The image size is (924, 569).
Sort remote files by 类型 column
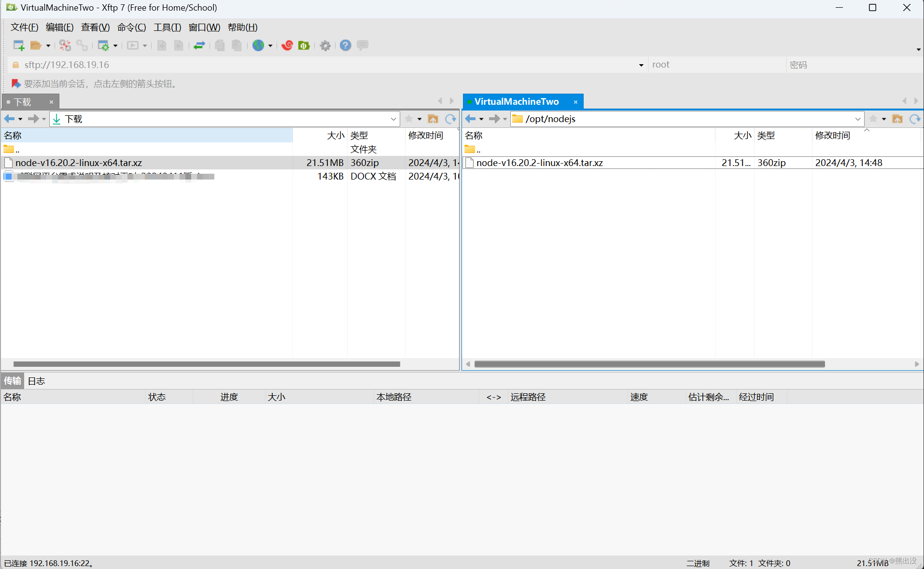click(783, 136)
